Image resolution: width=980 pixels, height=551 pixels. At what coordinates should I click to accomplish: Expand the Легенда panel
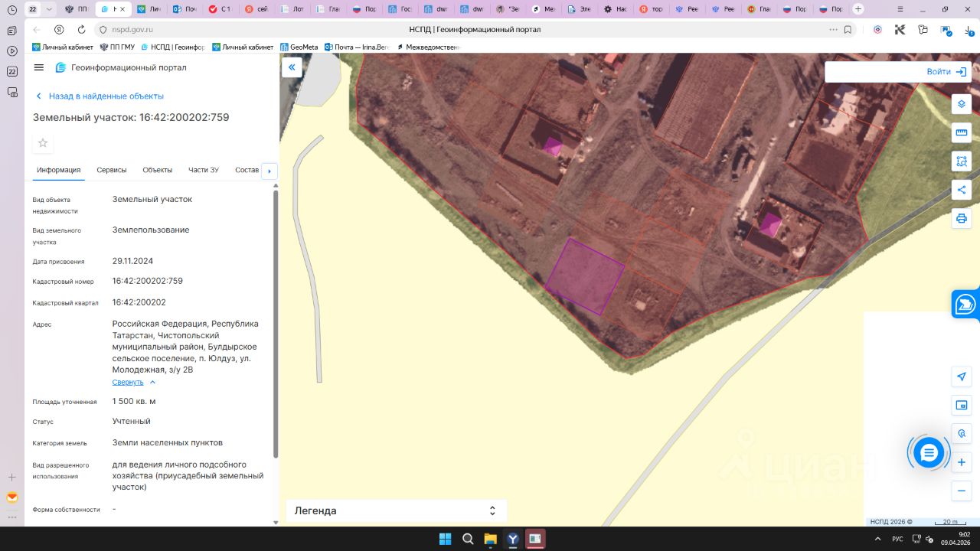click(397, 510)
